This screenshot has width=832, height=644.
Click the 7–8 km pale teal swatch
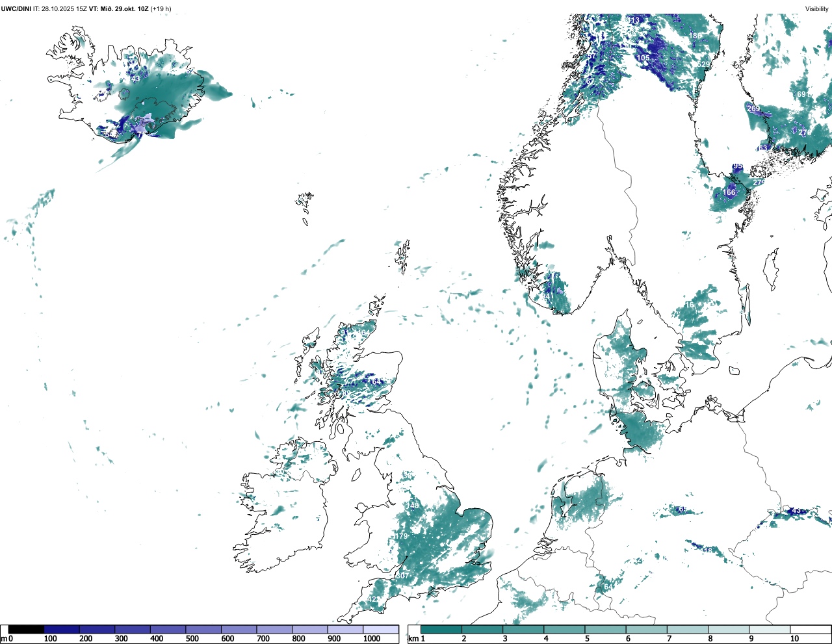(x=687, y=630)
